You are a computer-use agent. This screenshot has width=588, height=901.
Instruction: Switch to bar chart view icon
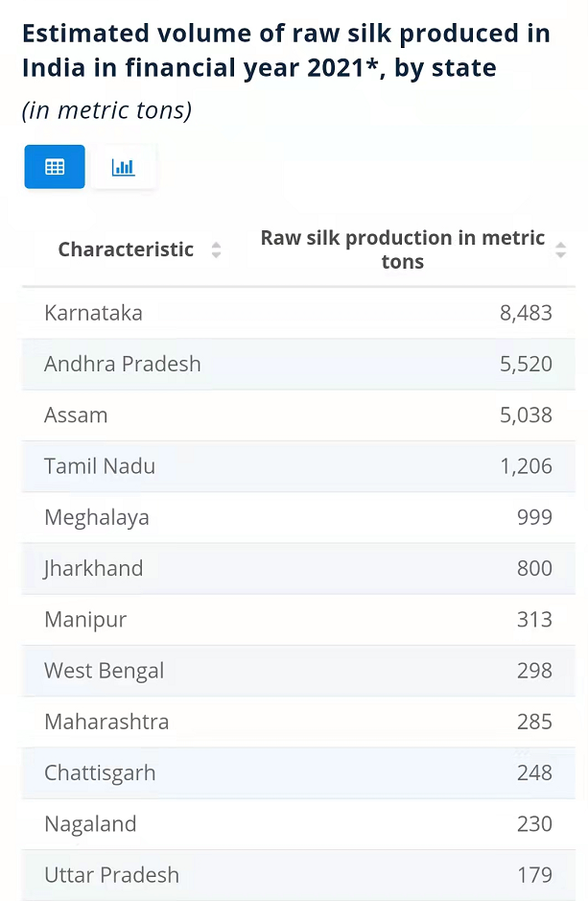pyautogui.click(x=124, y=167)
